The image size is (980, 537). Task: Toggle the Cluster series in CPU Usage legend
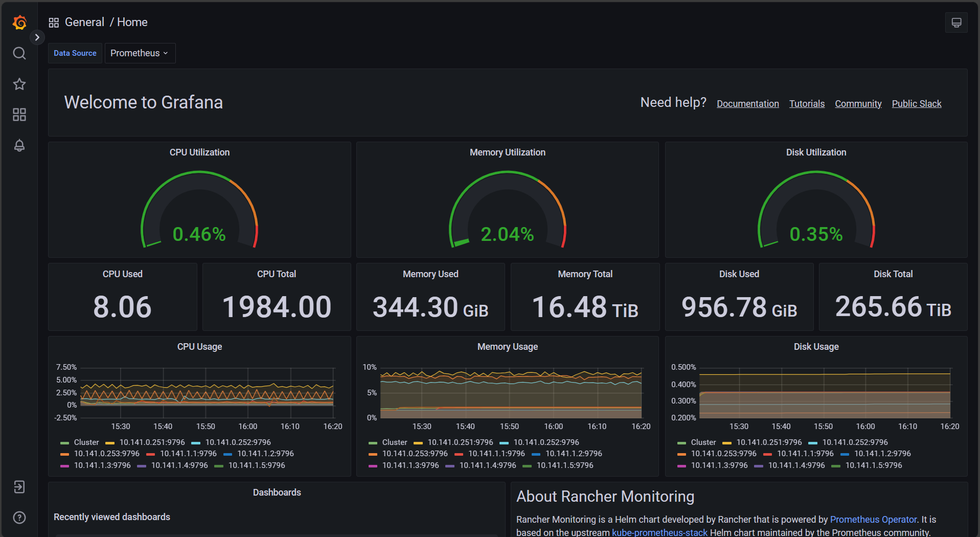point(86,442)
